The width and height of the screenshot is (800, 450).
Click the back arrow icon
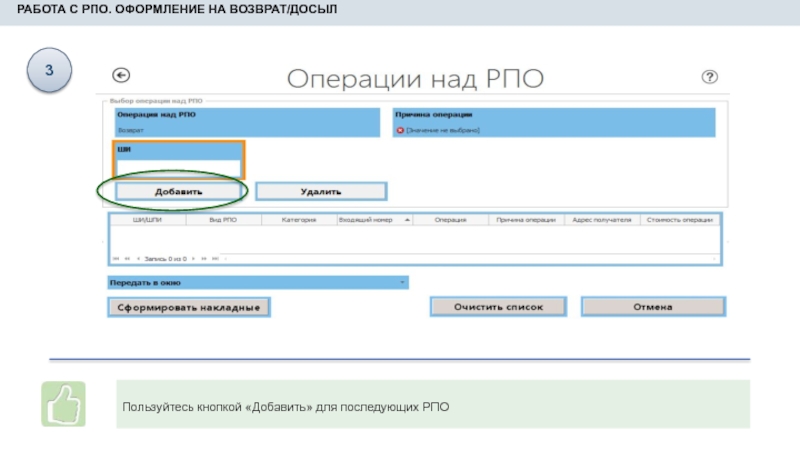pos(122,76)
